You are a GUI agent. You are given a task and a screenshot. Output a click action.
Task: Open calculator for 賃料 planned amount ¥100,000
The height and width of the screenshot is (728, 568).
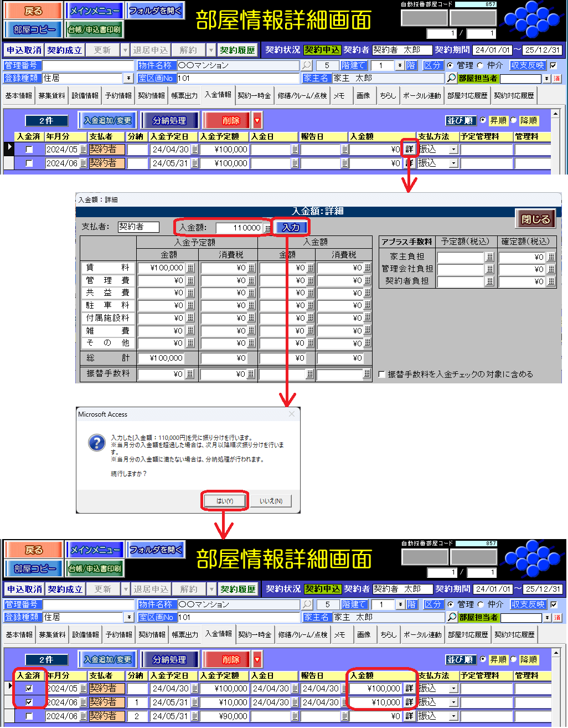tap(190, 268)
